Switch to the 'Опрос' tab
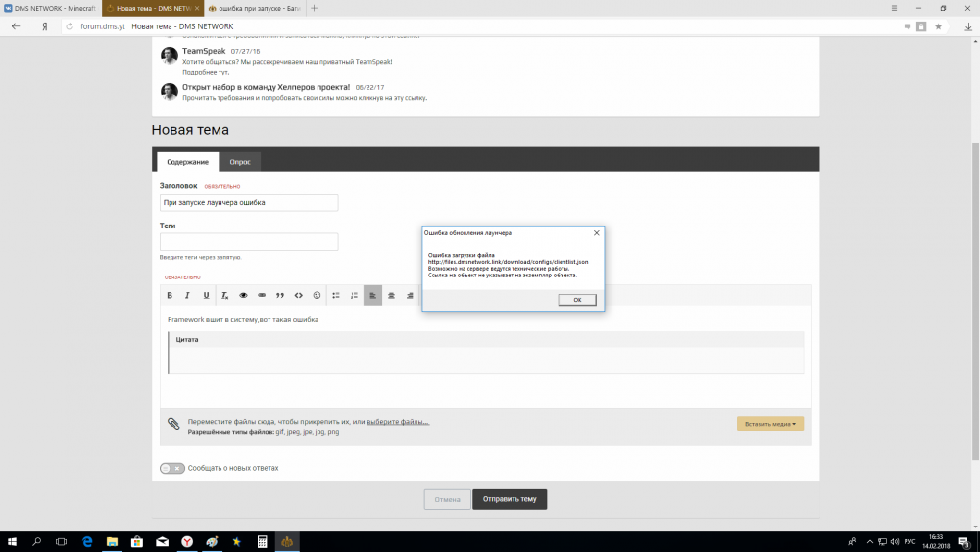This screenshot has width=980, height=552. [x=239, y=162]
